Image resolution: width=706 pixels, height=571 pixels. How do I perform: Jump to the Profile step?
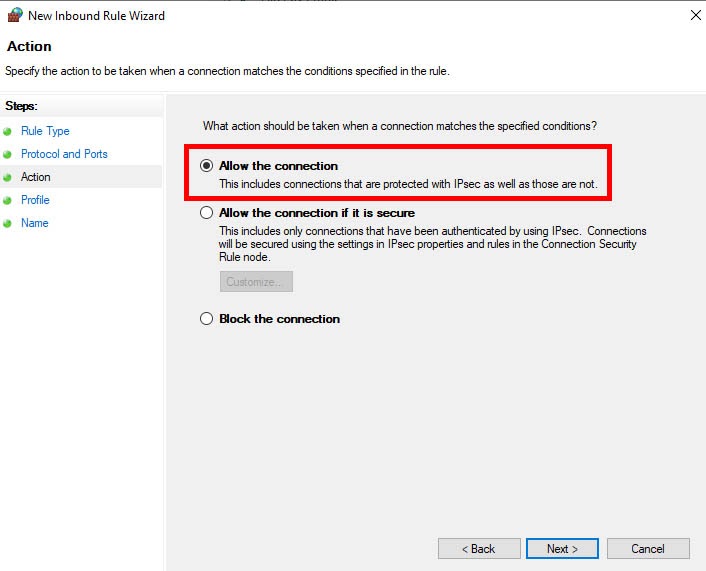tap(35, 200)
